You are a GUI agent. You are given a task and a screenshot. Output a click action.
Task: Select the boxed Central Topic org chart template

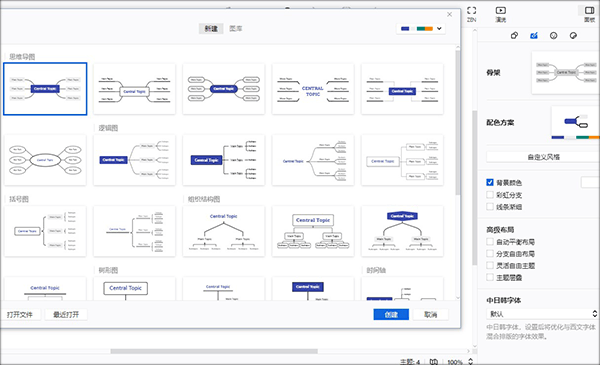[313, 231]
